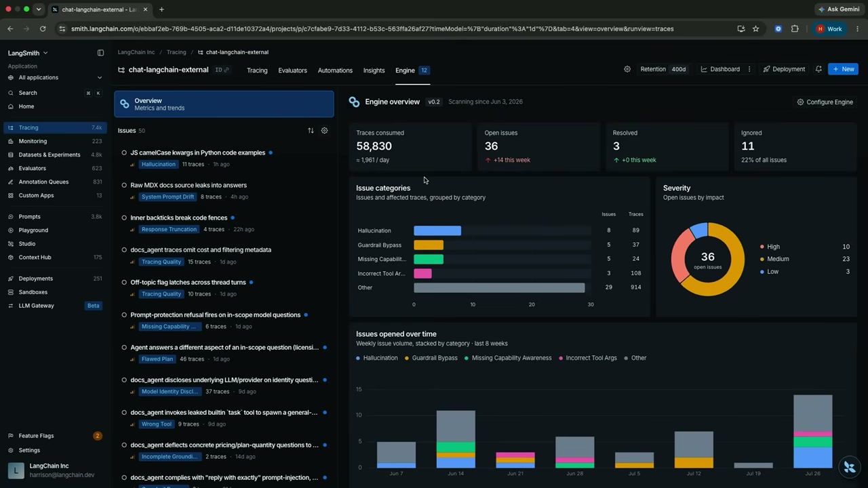Screen dimensions: 868x488
Task: Open Custom Apps in sidebar
Action: pos(55,195)
